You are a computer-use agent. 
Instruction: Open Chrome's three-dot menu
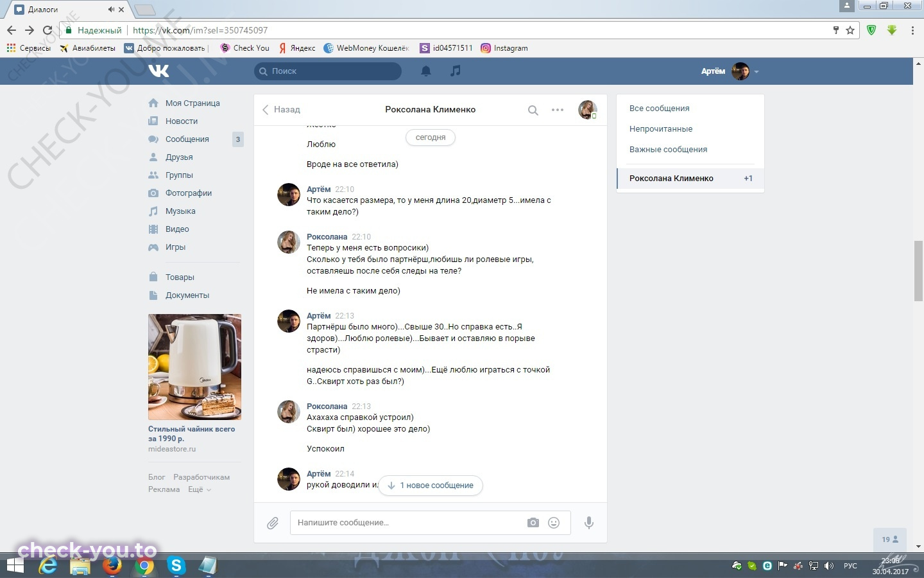[x=912, y=30]
